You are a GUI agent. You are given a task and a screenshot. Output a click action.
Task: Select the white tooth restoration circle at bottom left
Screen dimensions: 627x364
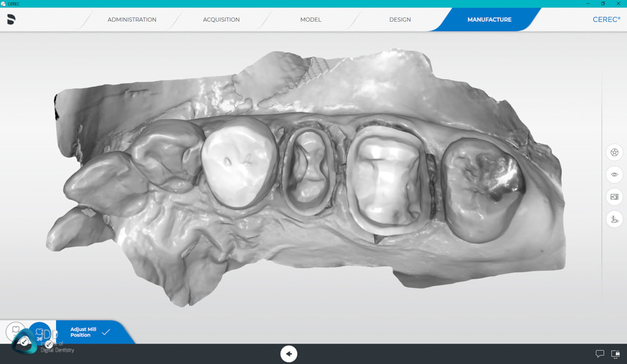click(16, 330)
